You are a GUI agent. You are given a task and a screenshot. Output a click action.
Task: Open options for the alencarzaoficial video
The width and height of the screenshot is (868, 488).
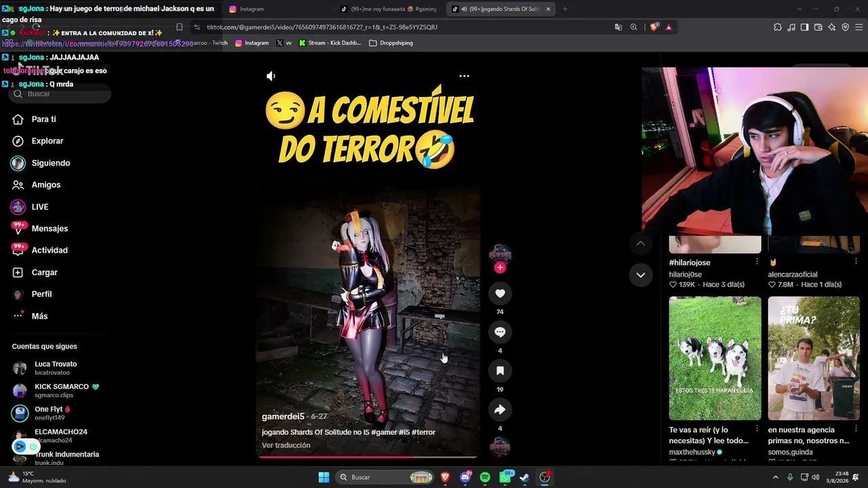click(x=856, y=262)
